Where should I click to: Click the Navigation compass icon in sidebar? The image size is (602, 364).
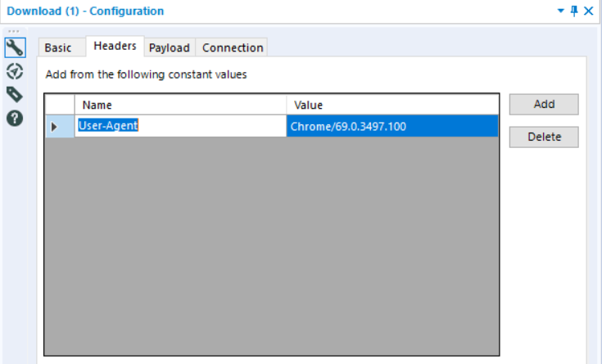pos(14,70)
